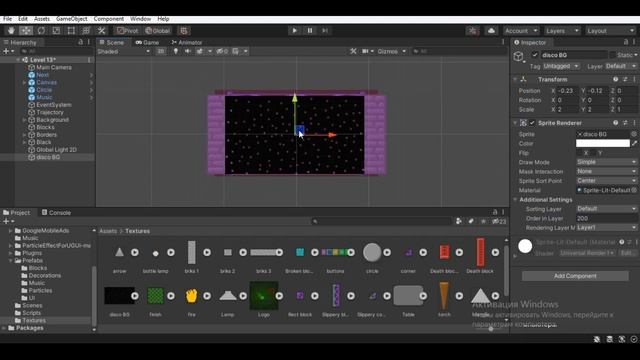Toggle Flip Y checkbox
The width and height of the screenshot is (640, 360).
(x=594, y=153)
